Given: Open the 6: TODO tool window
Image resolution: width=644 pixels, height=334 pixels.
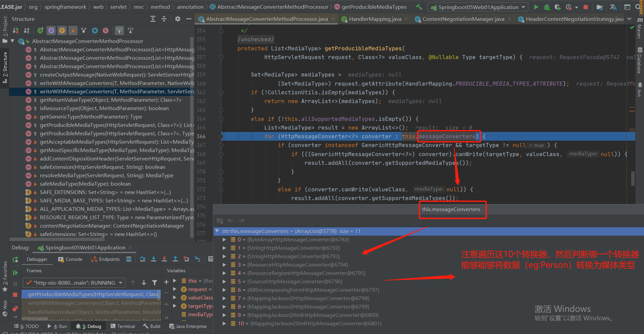Looking at the screenshot, I should coord(26,326).
